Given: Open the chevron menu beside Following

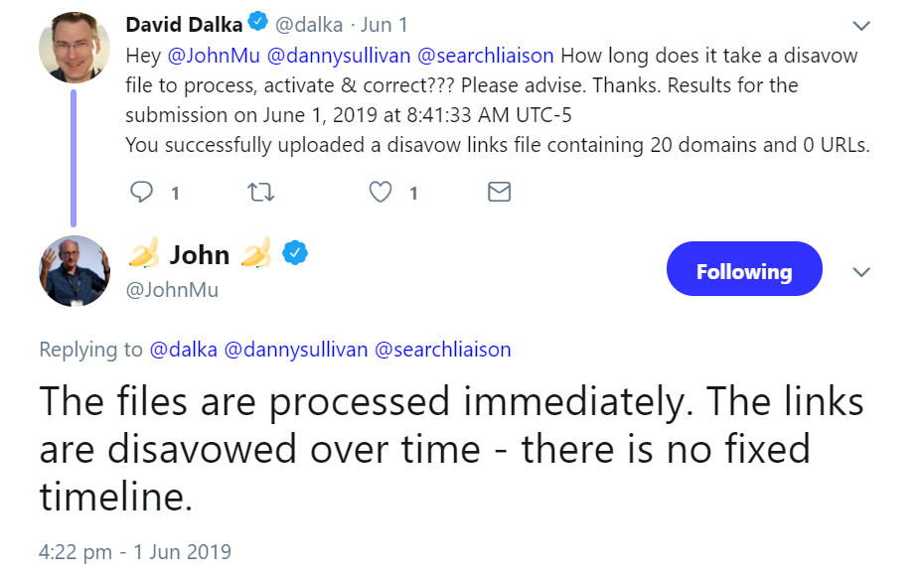Looking at the screenshot, I should (x=861, y=272).
